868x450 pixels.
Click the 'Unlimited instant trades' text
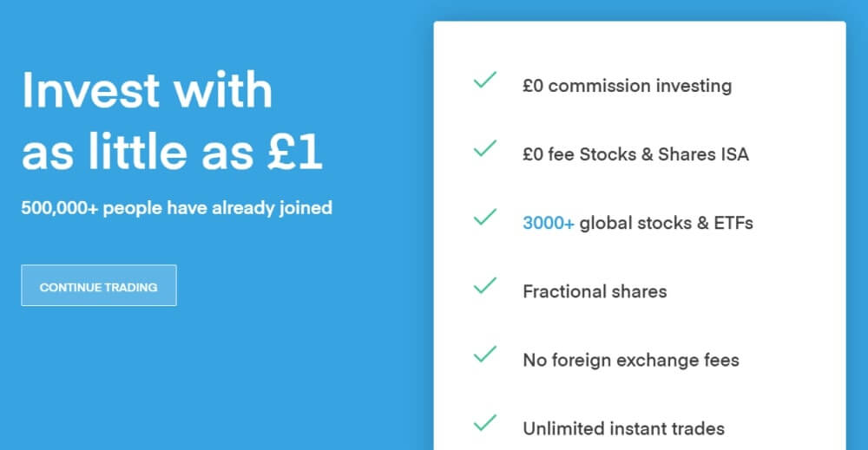click(x=623, y=428)
